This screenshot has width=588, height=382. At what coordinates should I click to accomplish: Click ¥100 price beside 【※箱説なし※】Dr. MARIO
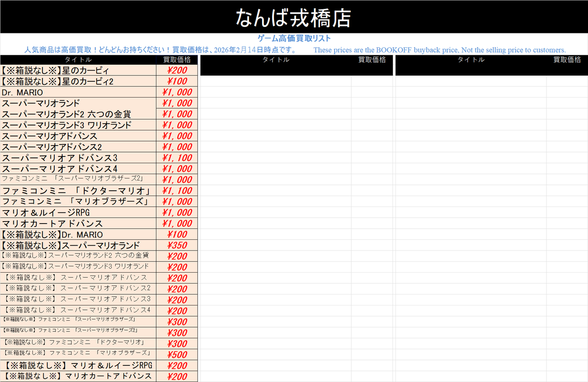pyautogui.click(x=177, y=234)
